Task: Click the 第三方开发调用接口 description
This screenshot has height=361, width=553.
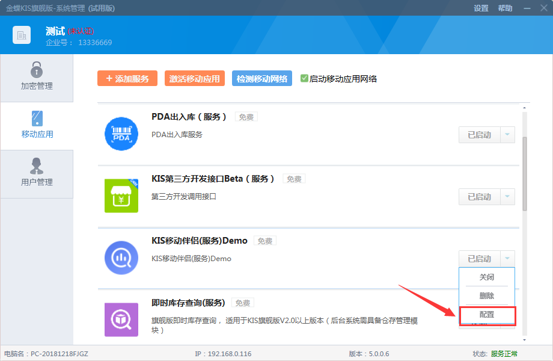Action: point(184,197)
